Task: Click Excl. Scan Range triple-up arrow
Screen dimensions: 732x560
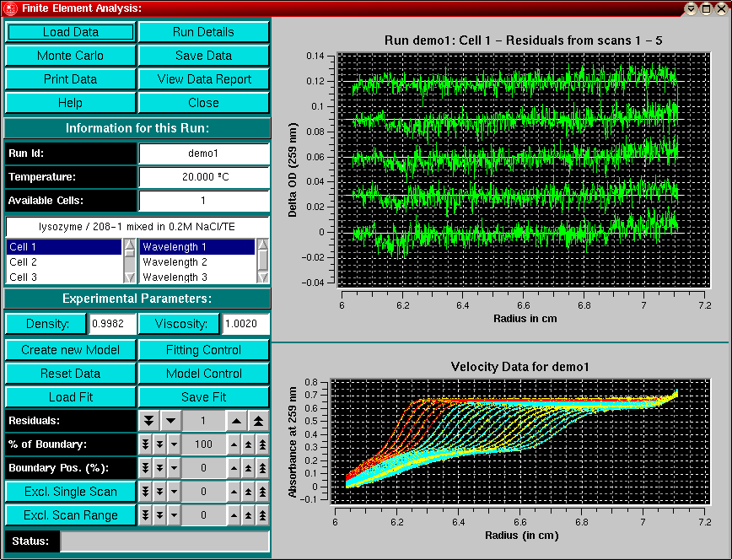Action: (x=263, y=514)
